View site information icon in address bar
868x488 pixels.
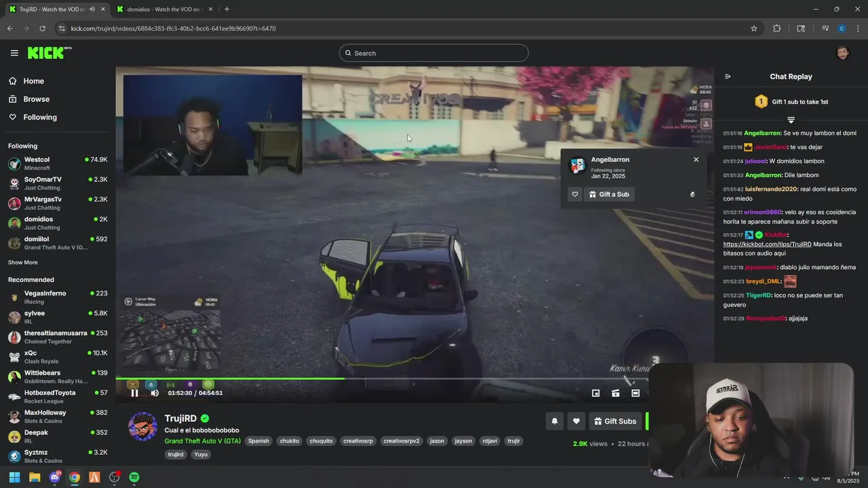click(62, 28)
